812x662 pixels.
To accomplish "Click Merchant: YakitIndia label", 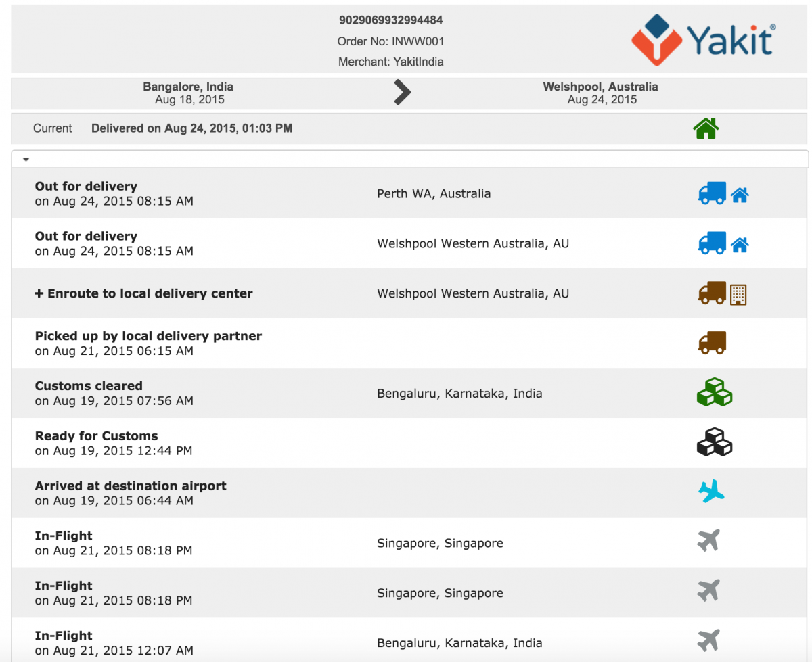I will click(391, 62).
